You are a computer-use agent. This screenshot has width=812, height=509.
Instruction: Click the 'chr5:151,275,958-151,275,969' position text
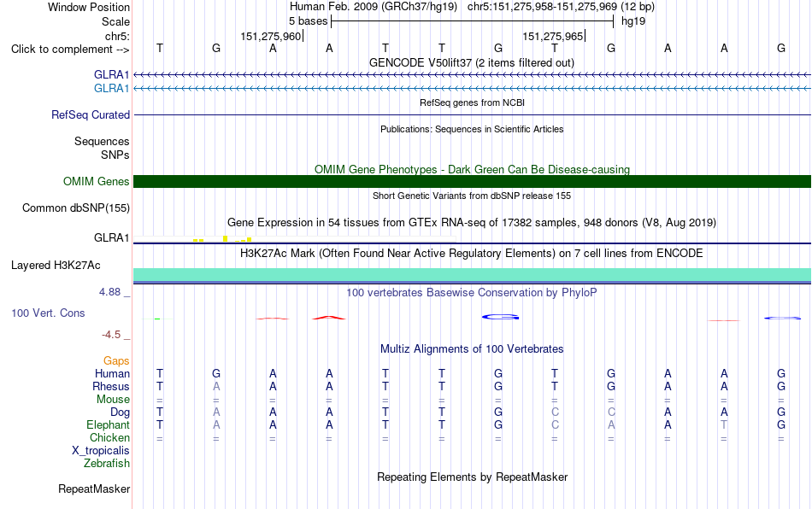(x=542, y=7)
